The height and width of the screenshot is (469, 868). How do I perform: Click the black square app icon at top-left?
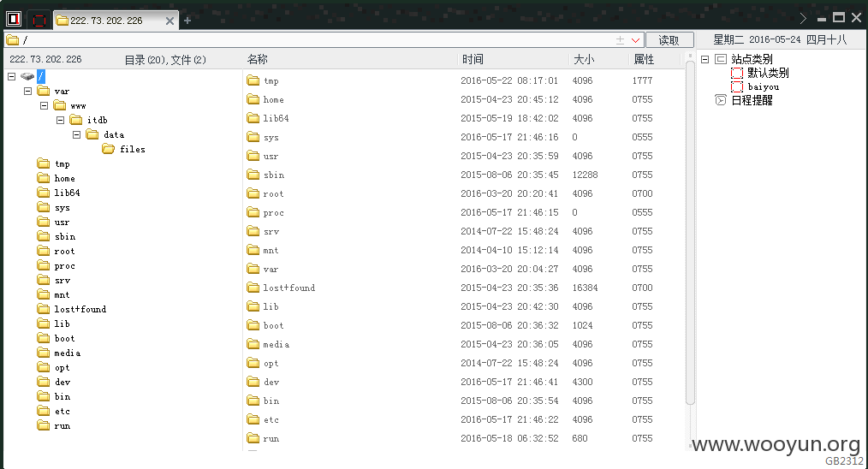(14, 19)
